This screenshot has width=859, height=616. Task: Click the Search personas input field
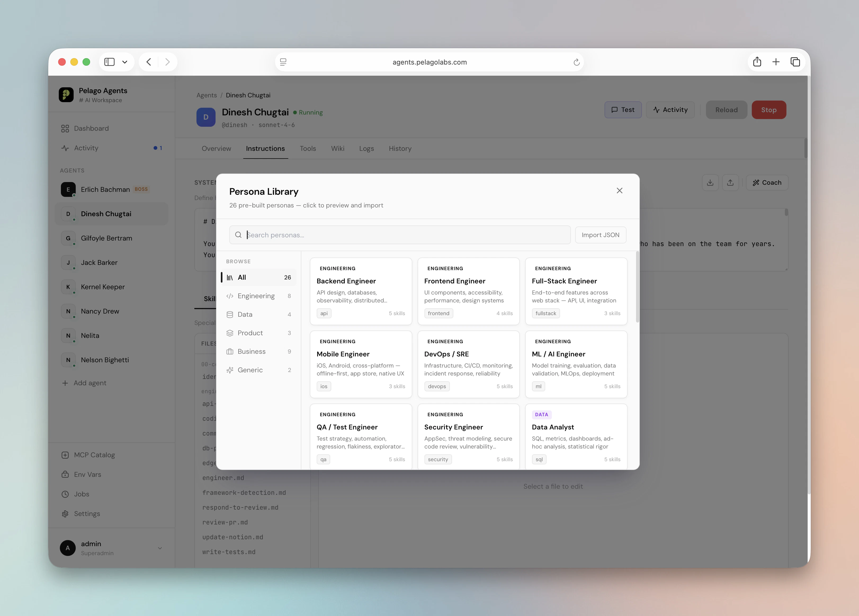(x=400, y=235)
